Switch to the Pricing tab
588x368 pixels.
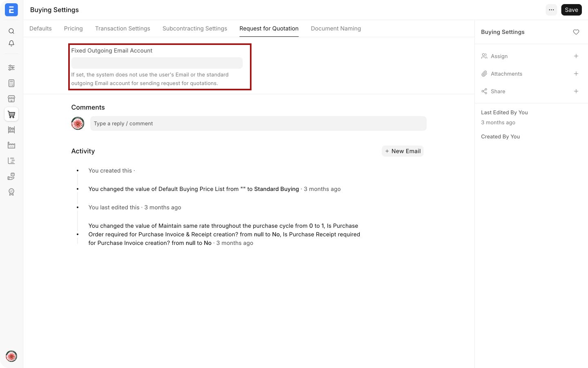pos(73,29)
